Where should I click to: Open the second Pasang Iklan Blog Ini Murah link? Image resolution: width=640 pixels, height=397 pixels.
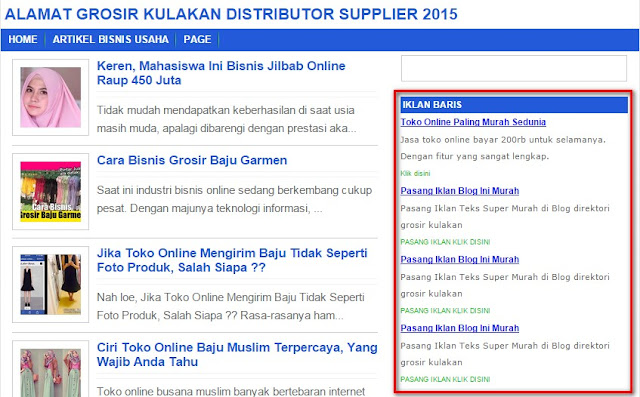[460, 259]
